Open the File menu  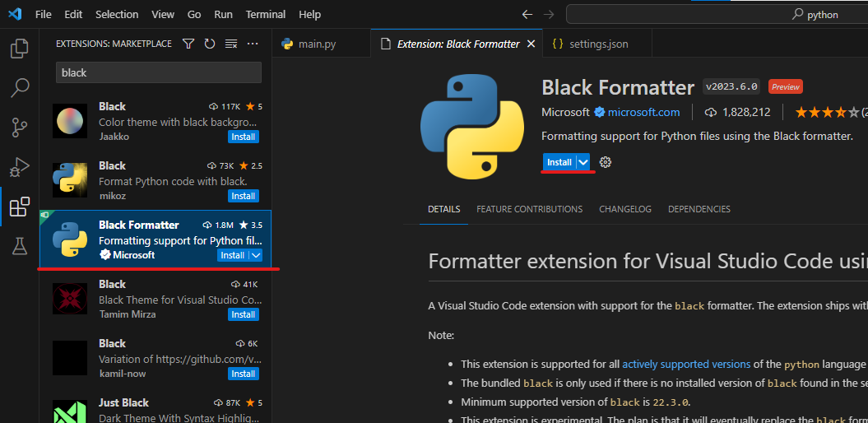[43, 14]
